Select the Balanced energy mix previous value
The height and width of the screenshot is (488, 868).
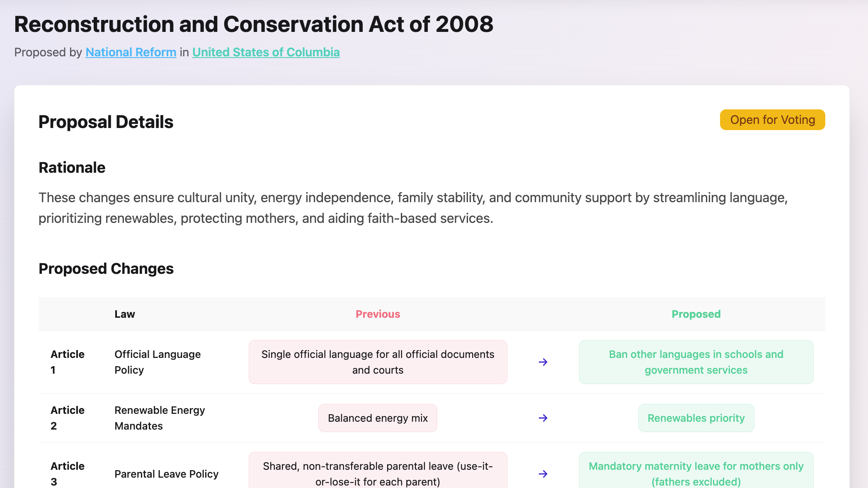(378, 418)
